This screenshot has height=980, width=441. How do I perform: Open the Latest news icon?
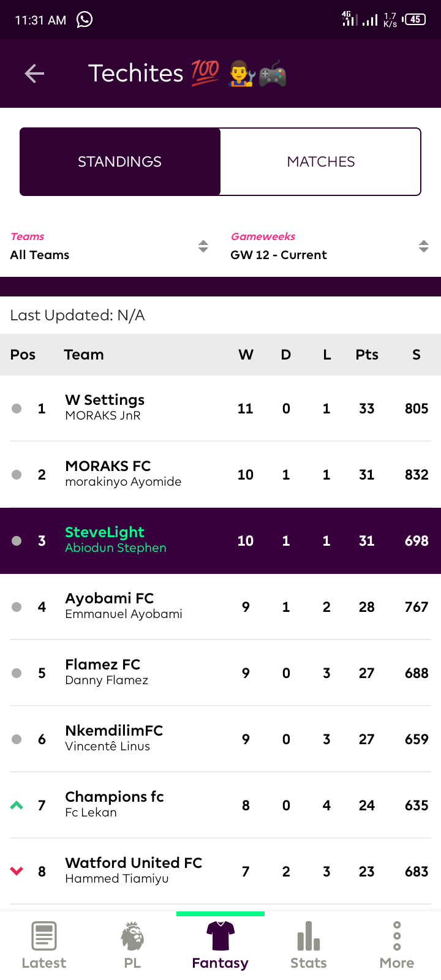click(x=44, y=936)
